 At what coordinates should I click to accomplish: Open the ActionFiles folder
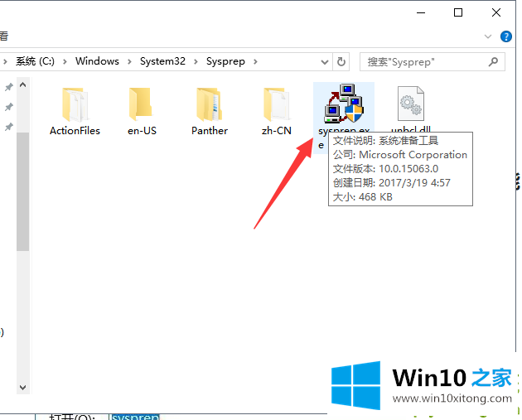(x=75, y=111)
